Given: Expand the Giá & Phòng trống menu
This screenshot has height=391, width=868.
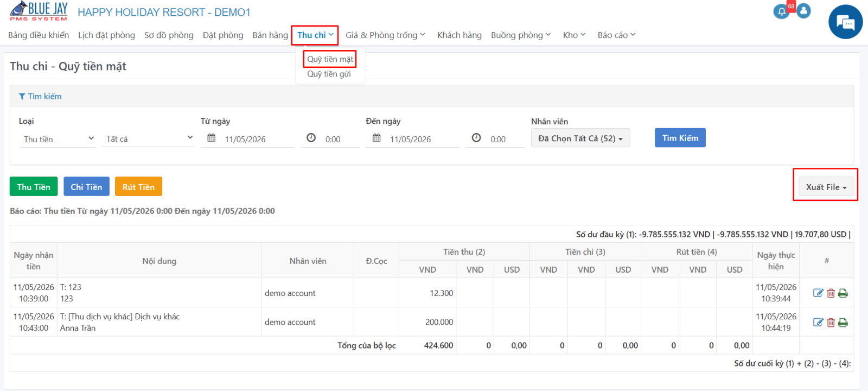Looking at the screenshot, I should click(385, 35).
